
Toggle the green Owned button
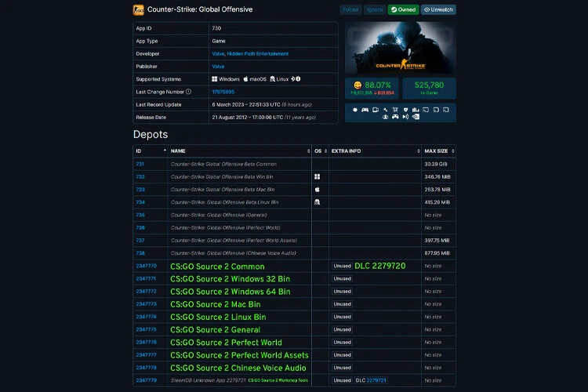coord(404,9)
